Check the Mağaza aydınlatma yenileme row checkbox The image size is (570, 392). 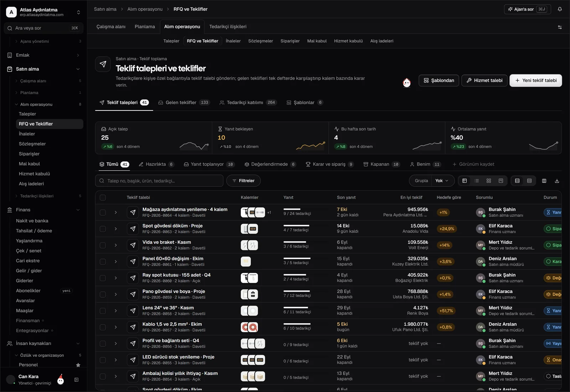coord(103,212)
